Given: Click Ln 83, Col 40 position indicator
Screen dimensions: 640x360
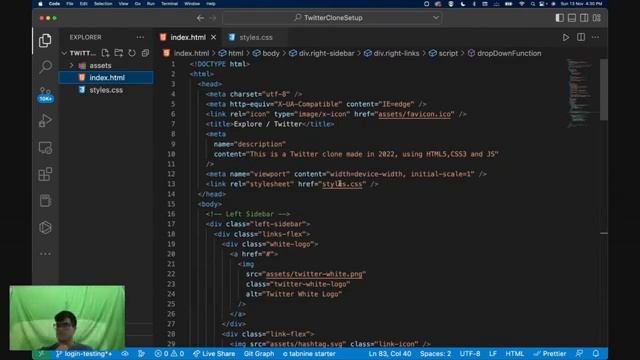Looking at the screenshot, I should pos(390,353).
